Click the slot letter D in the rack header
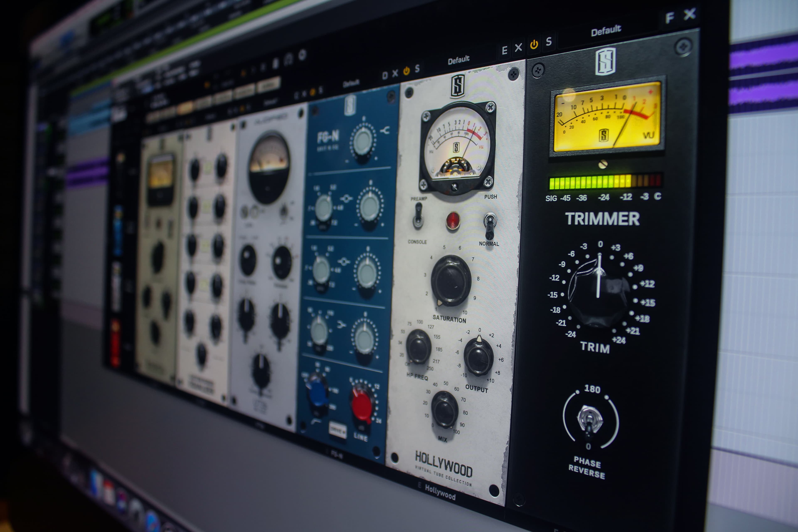This screenshot has width=798, height=532. pos(385,75)
